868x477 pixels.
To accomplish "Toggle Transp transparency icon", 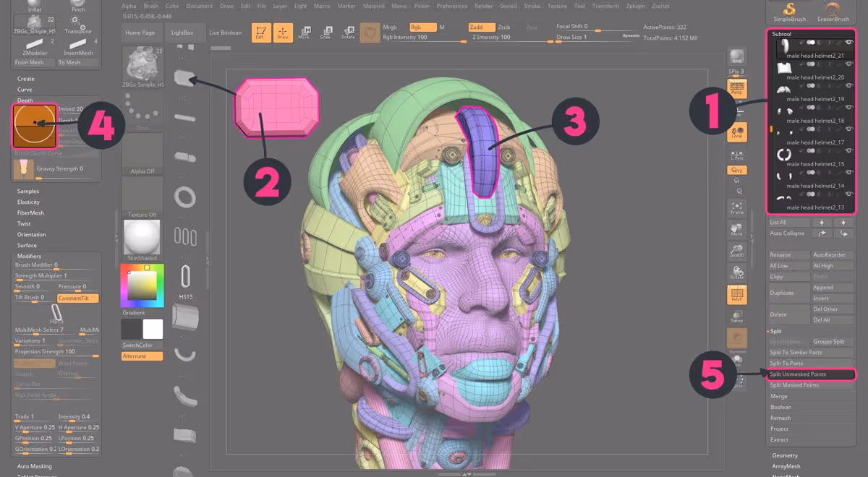I will pos(736,317).
